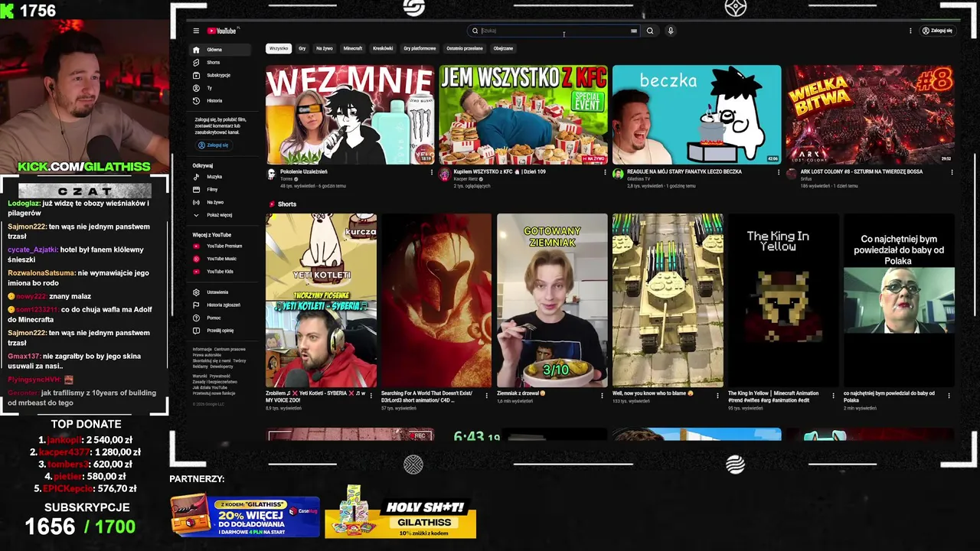Open Historia in the sidebar
Viewport: 980px width, 551px height.
pyautogui.click(x=220, y=100)
